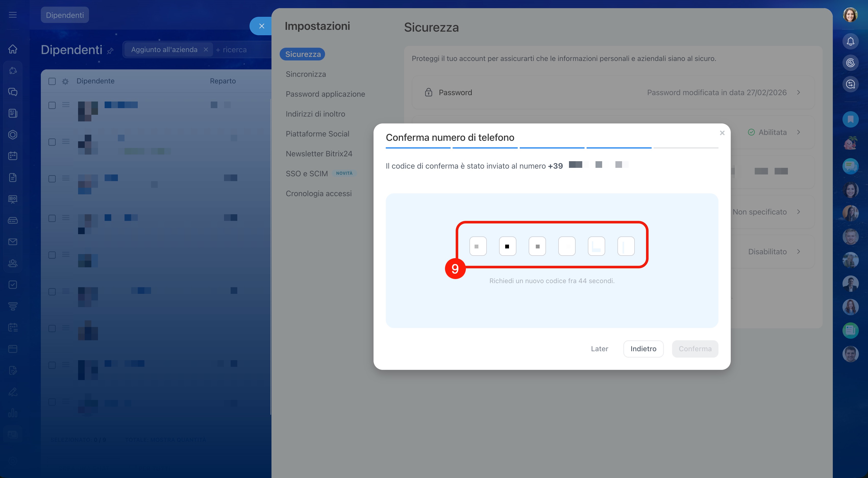Expand the Password row chevron

coord(798,92)
